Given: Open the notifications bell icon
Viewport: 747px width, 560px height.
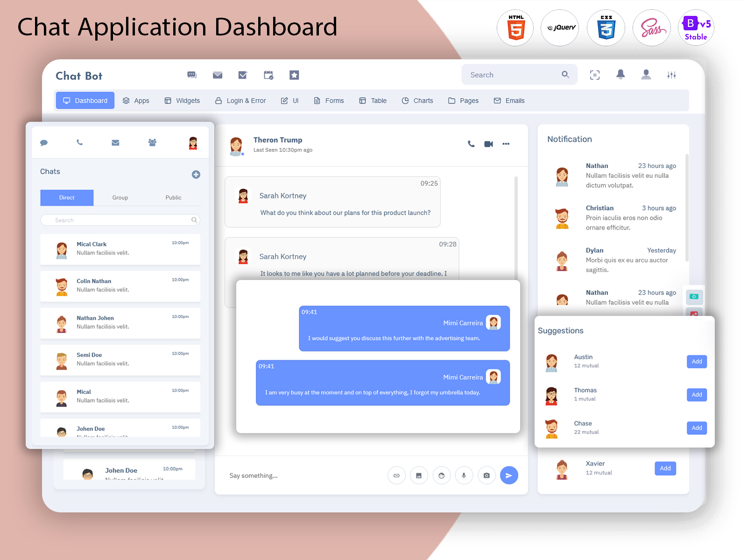Looking at the screenshot, I should pyautogui.click(x=620, y=75).
